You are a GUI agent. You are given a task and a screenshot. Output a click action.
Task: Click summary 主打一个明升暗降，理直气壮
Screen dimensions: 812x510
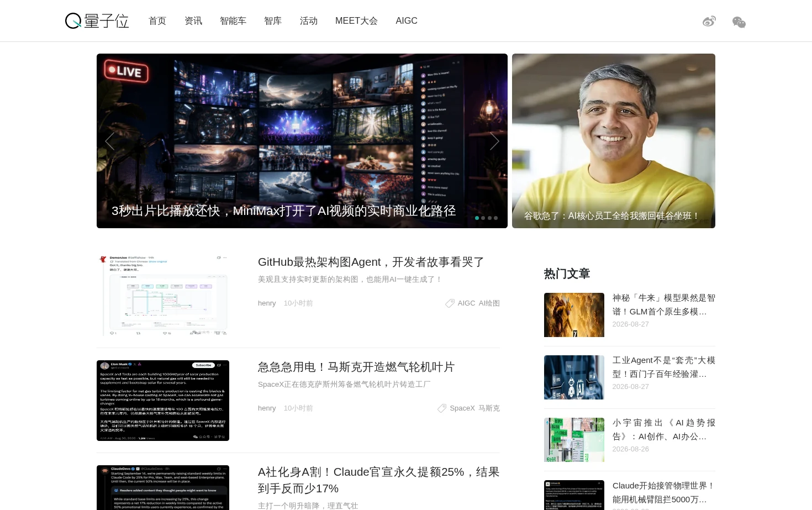pos(308,506)
